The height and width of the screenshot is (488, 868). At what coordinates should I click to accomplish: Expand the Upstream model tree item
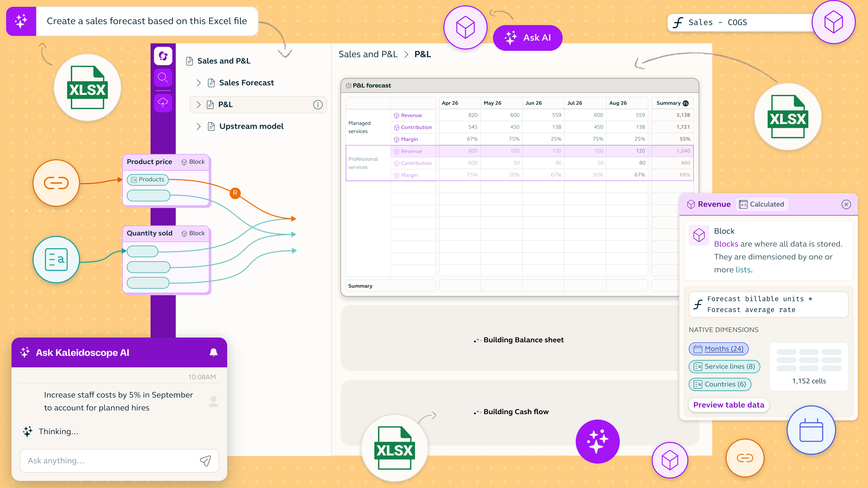[199, 127]
